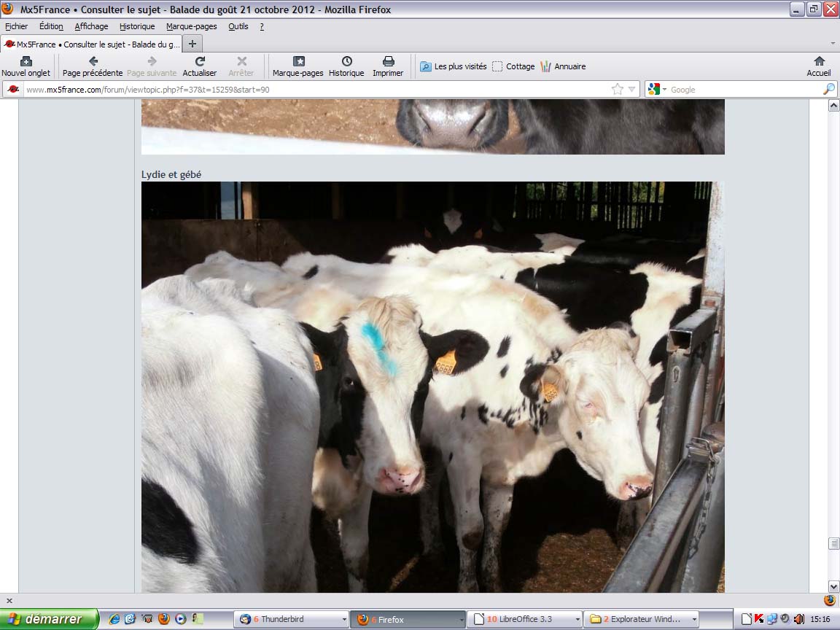This screenshot has width=840, height=630.
Task: Launch media player from quick launch
Action: [181, 619]
